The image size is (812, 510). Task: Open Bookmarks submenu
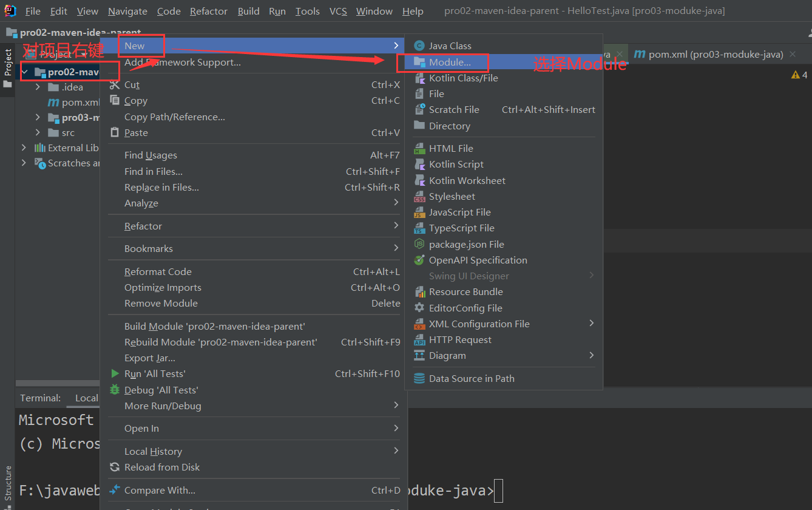pos(255,248)
